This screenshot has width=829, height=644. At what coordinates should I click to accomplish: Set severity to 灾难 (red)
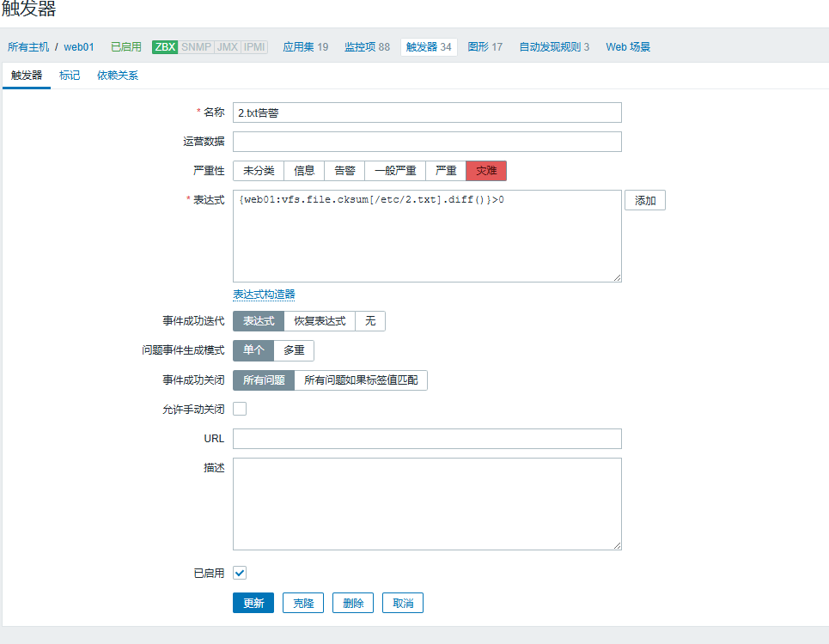486,171
